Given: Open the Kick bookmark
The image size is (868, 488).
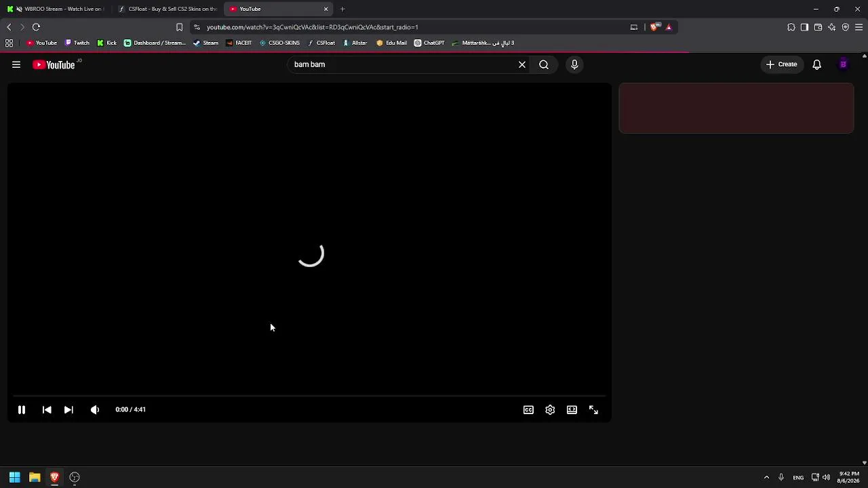Looking at the screenshot, I should point(107,43).
